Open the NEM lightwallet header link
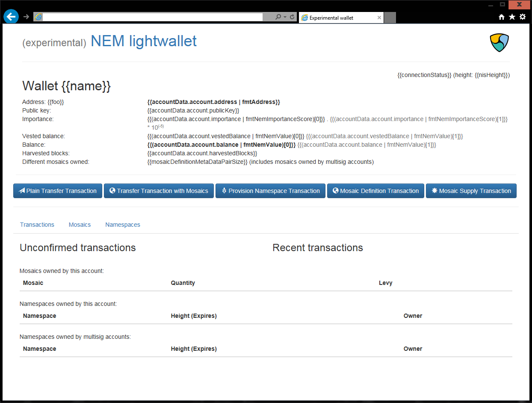Screen dimensions: 532x403 click(x=144, y=41)
